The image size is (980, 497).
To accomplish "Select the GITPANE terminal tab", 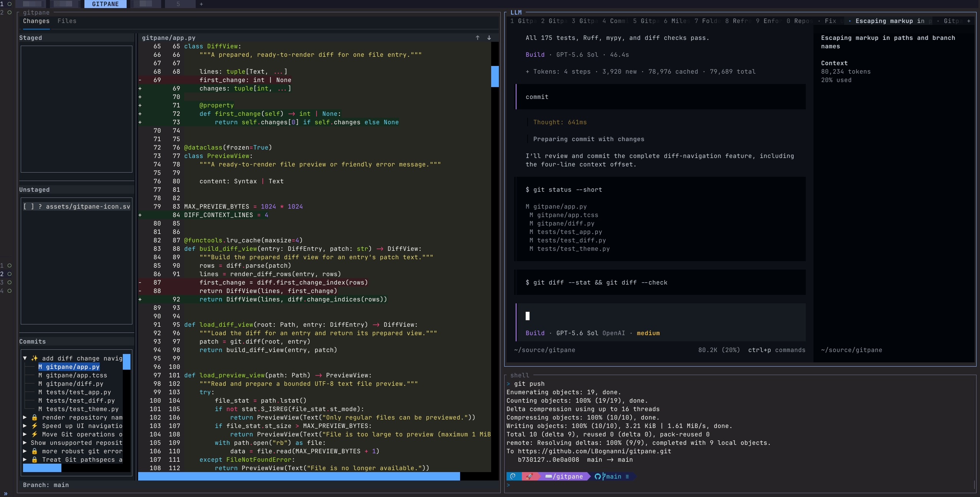I will pos(105,4).
